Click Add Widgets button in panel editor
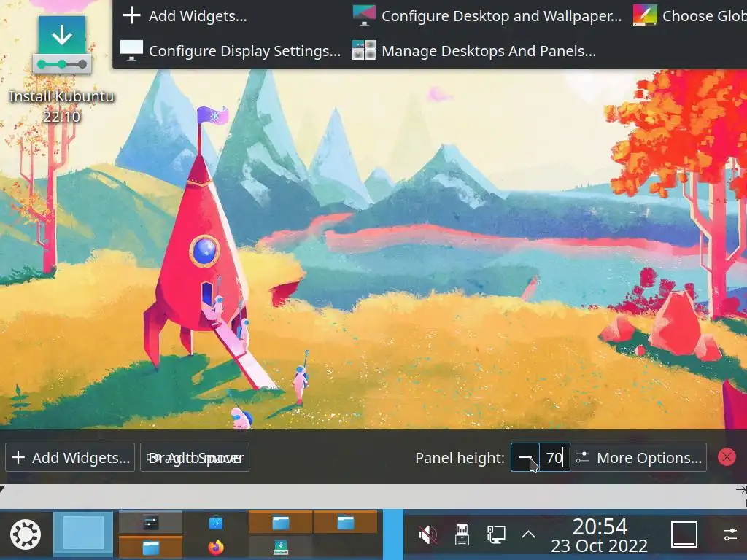The height and width of the screenshot is (560, 747). (70, 458)
